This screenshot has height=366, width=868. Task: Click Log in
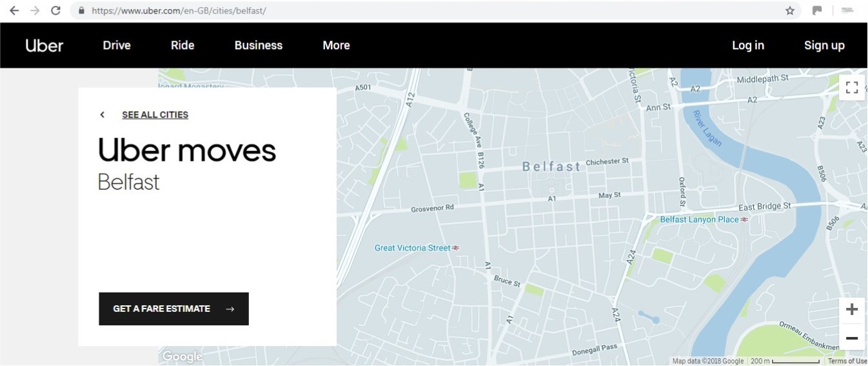(x=748, y=45)
